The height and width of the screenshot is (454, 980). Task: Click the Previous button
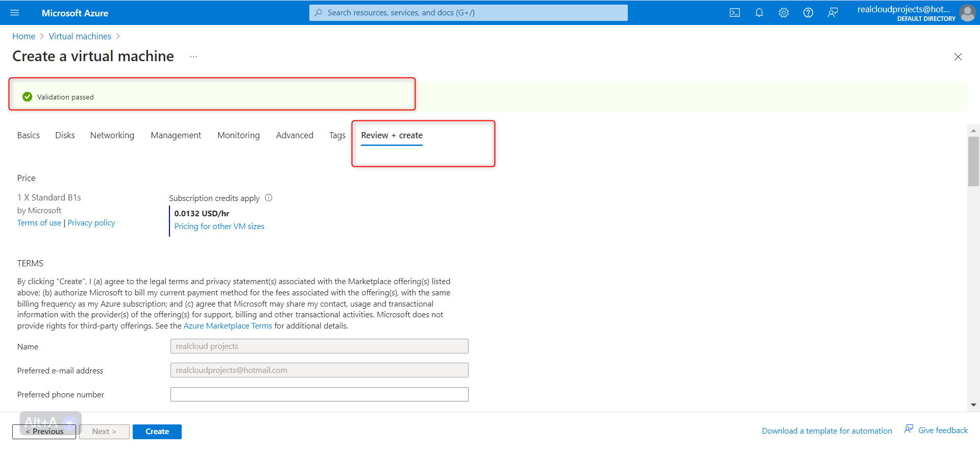[44, 432]
